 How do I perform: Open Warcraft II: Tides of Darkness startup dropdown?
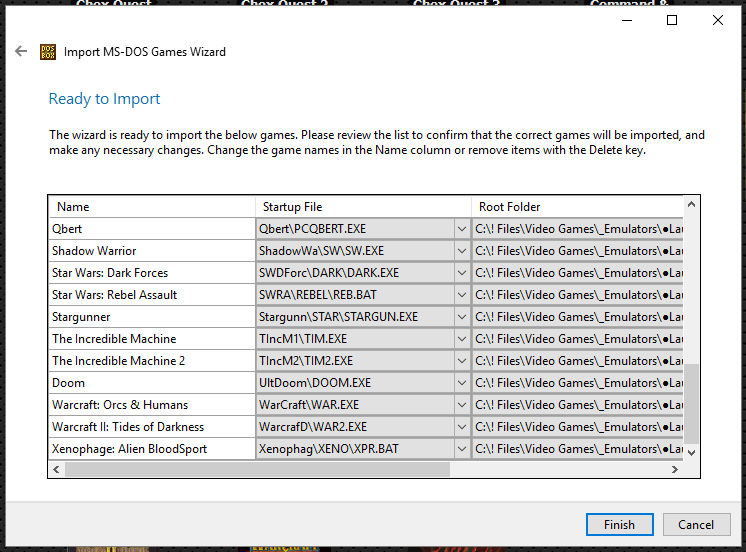[x=461, y=427]
